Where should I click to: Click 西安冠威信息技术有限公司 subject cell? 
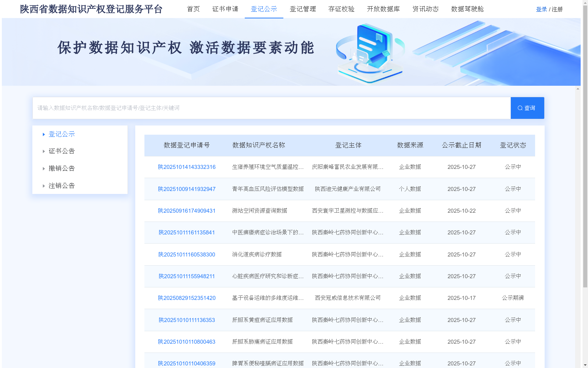coord(348,298)
